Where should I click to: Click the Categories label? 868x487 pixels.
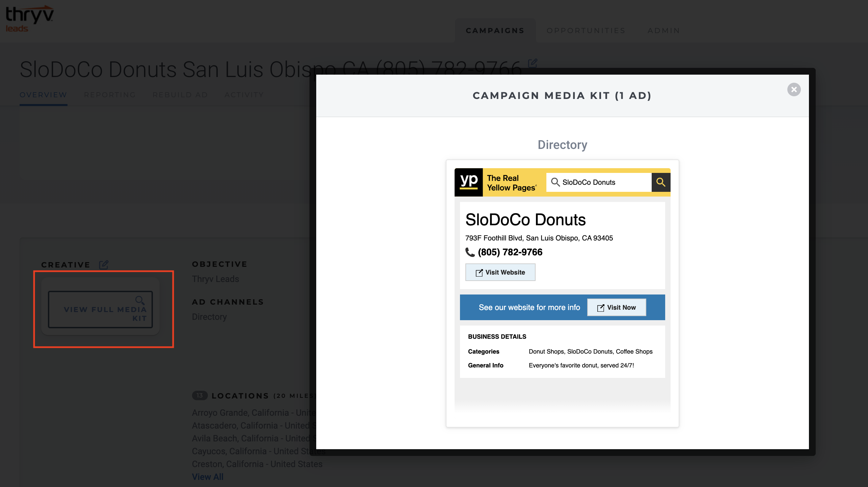484,352
